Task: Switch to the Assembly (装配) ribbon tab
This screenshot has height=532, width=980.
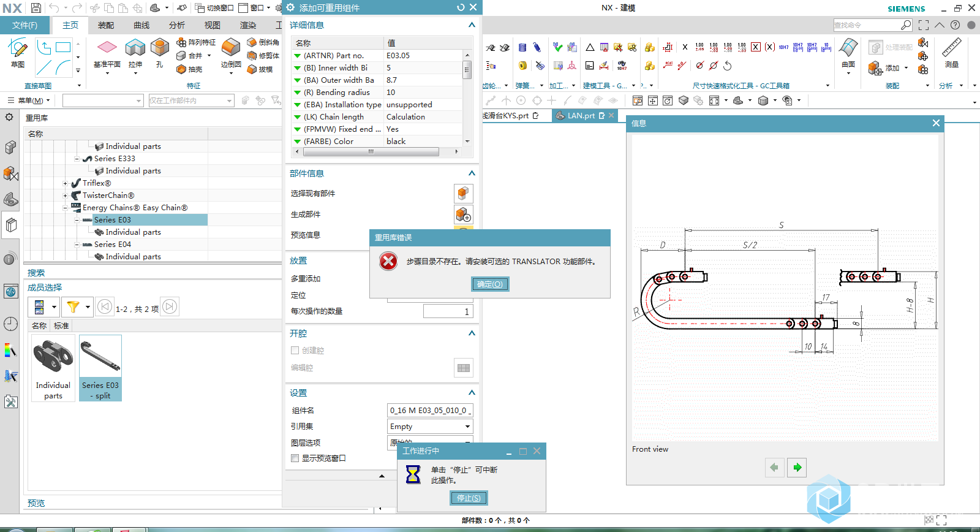Action: [x=106, y=25]
